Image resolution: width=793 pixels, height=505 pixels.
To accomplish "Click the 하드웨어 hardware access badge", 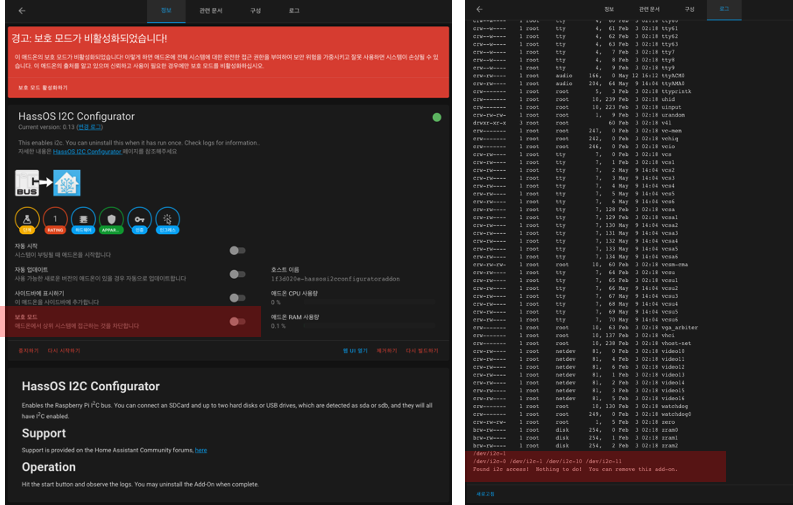I will pyautogui.click(x=83, y=220).
